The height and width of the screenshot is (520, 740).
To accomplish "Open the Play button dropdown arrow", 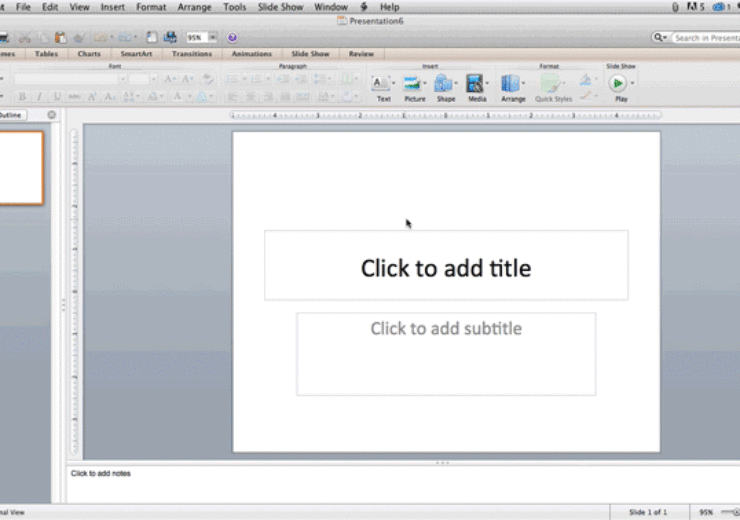I will (633, 84).
